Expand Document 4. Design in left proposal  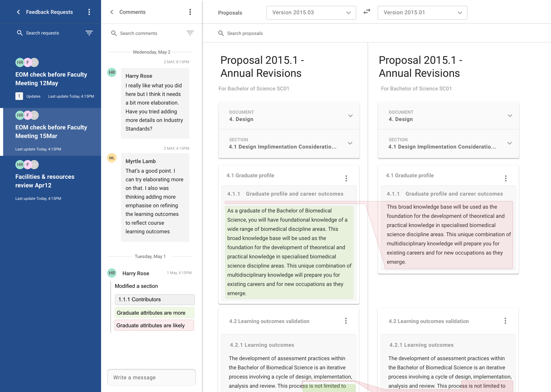click(x=289, y=116)
